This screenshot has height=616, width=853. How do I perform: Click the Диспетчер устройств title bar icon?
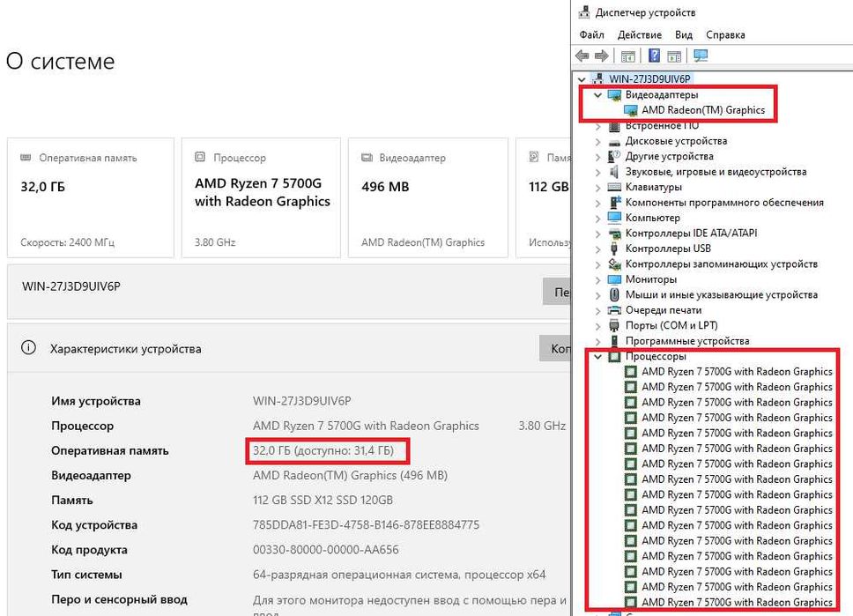(583, 12)
